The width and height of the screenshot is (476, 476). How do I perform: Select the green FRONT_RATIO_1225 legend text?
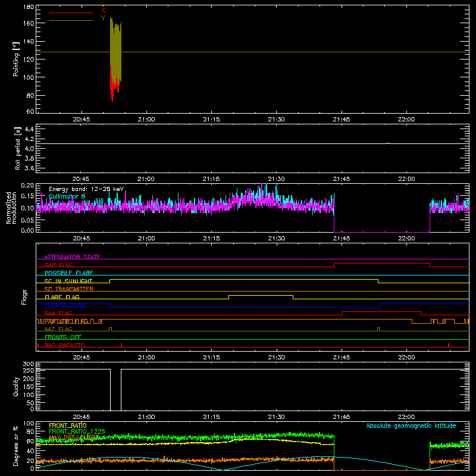coord(77,431)
